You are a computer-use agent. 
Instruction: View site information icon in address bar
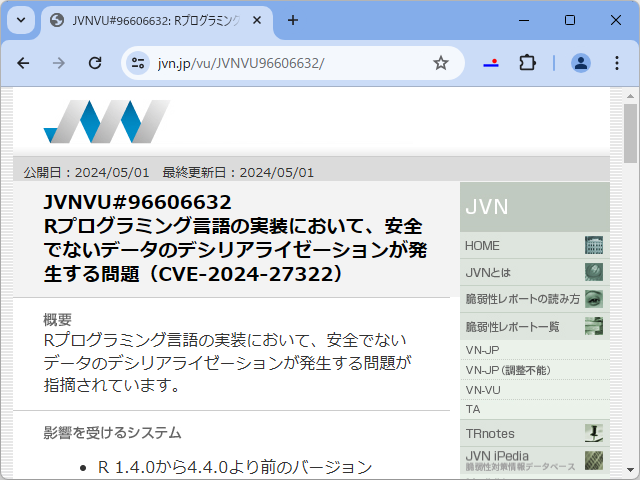[138, 63]
